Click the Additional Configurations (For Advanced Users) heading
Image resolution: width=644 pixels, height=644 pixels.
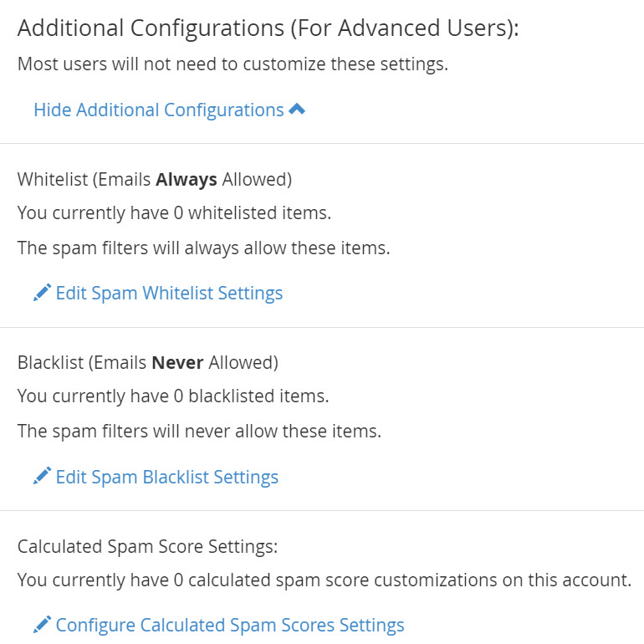[268, 28]
